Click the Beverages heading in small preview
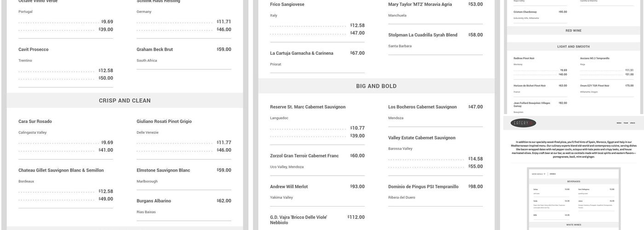This screenshot has height=230, width=644. point(574,181)
